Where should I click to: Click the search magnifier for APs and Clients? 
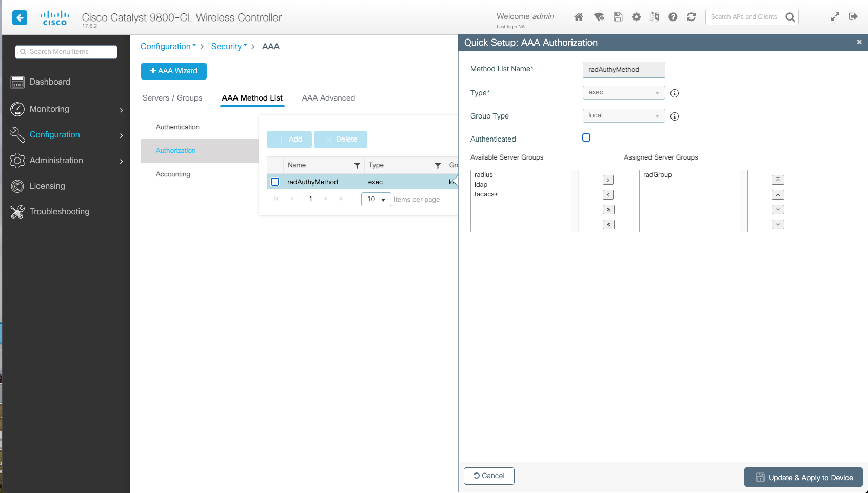[790, 17]
